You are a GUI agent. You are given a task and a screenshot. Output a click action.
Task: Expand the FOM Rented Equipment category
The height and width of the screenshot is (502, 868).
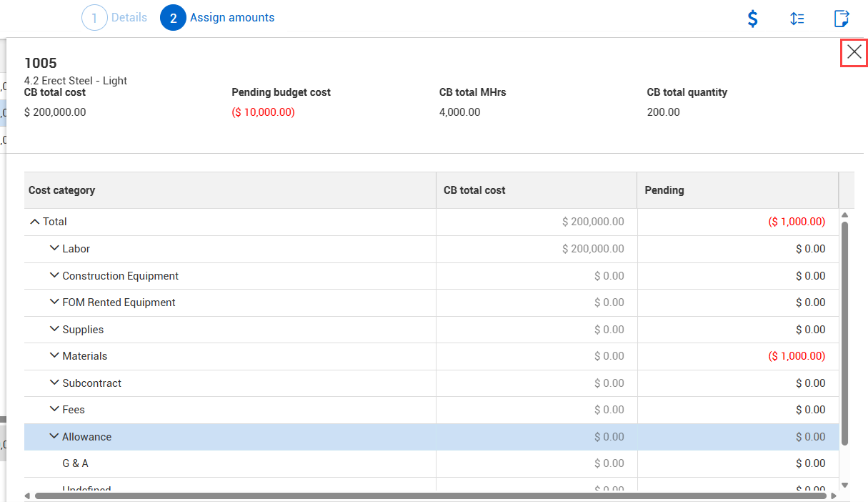(x=54, y=302)
